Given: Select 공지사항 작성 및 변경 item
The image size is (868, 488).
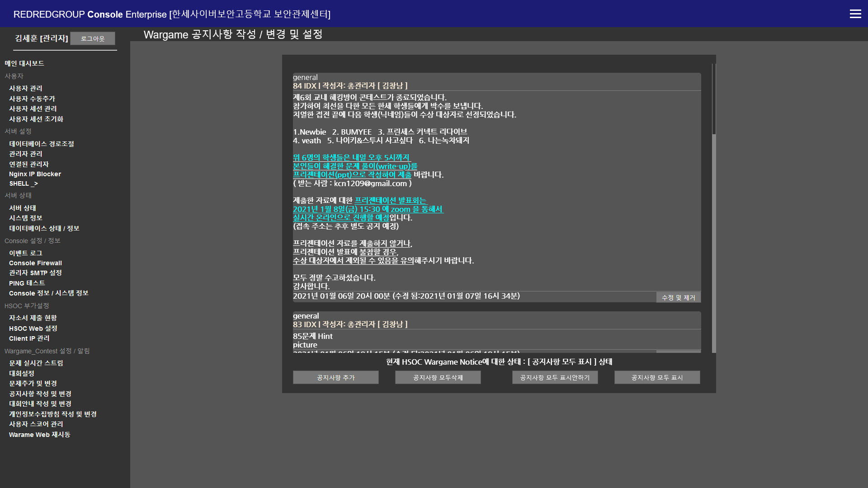Looking at the screenshot, I should pyautogui.click(x=40, y=394).
